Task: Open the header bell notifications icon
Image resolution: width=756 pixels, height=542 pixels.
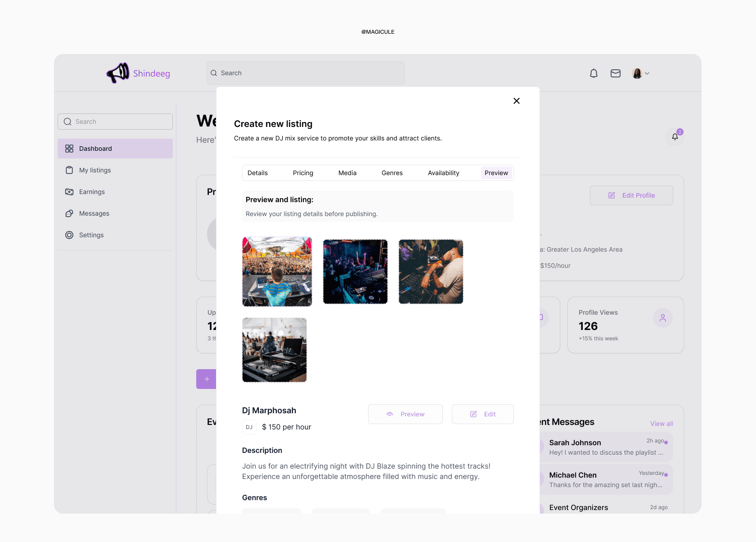Action: 594,73
